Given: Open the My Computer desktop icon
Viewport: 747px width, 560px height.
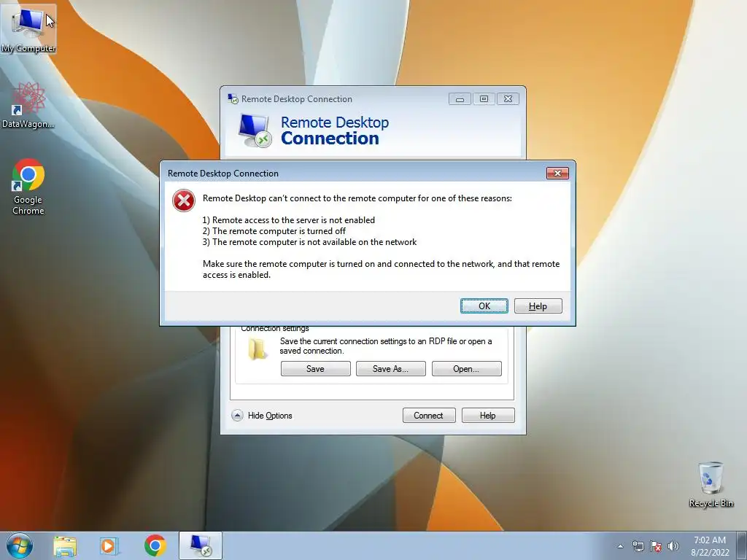Looking at the screenshot, I should 28,28.
